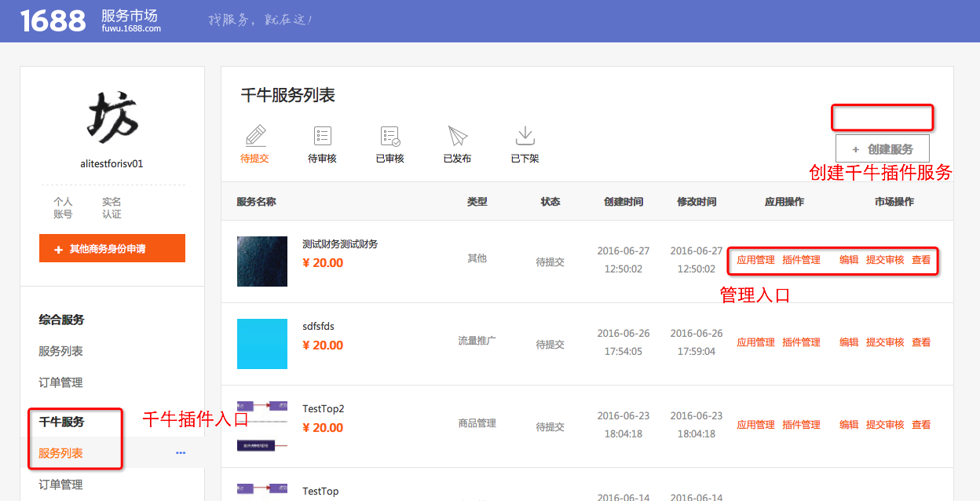Viewport: 980px width, 501px height.
Task: Click 插件管理 for 测试财务测试财务
Action: [801, 260]
